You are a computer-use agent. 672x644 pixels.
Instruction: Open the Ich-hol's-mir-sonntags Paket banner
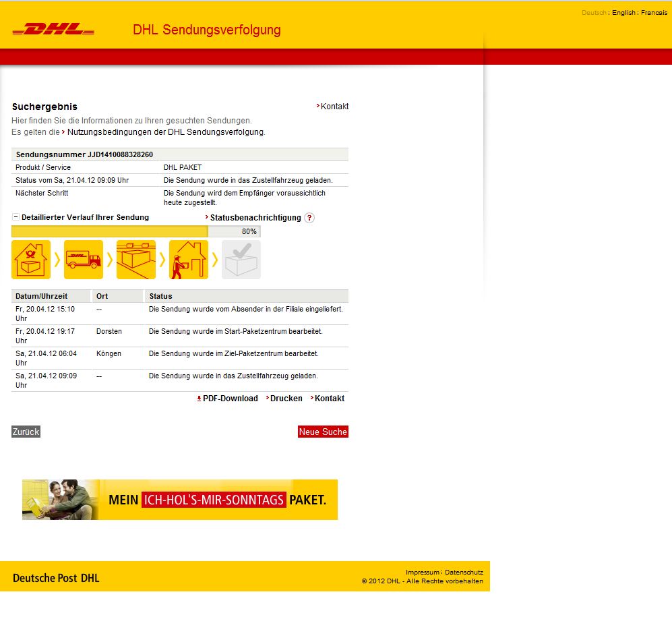[x=180, y=500]
